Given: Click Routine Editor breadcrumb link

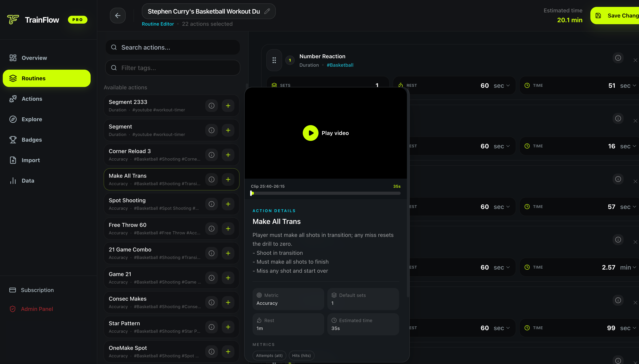Looking at the screenshot, I should pos(158,24).
